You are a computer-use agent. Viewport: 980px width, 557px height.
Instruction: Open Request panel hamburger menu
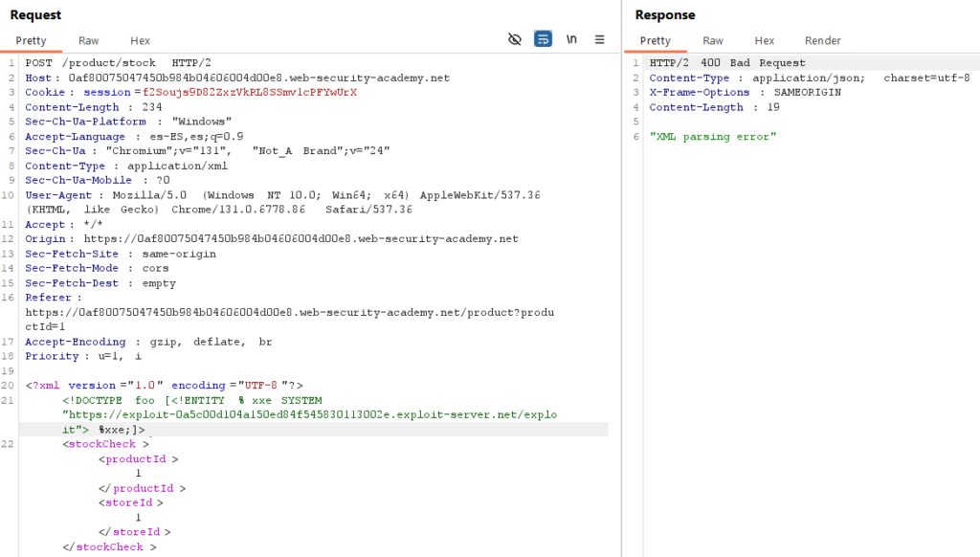[x=599, y=39]
